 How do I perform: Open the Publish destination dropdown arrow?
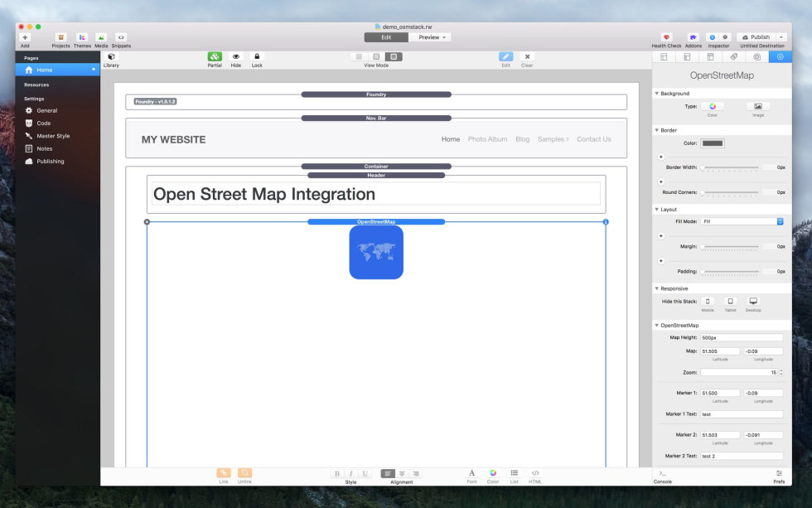781,37
